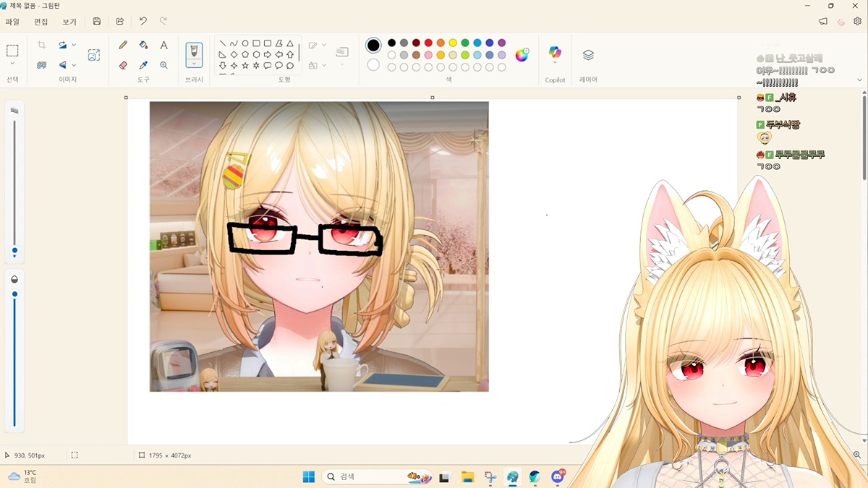Open the Layers panel
The width and height of the screenshot is (868, 488).
588,55
